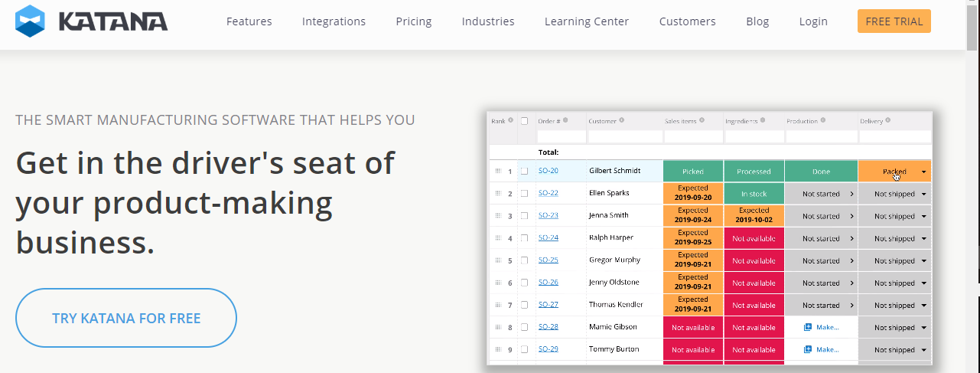Click the drag handle for rank 5
980x373 pixels.
(498, 260)
